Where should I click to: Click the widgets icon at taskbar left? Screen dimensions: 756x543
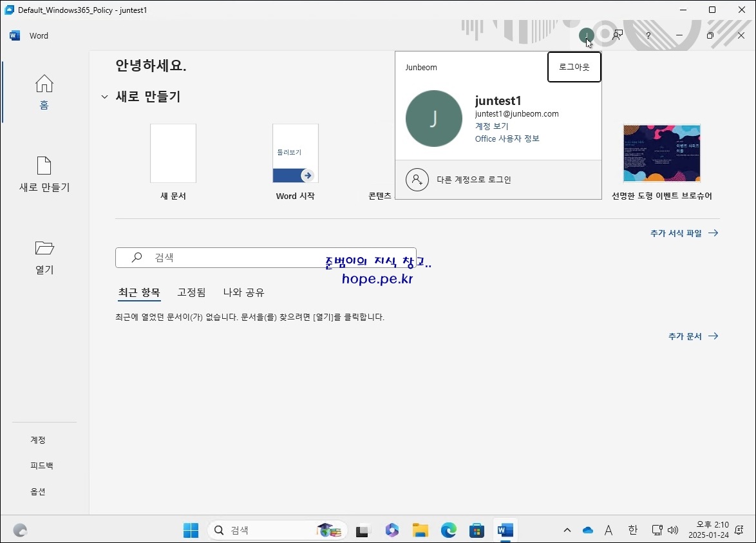(x=20, y=531)
